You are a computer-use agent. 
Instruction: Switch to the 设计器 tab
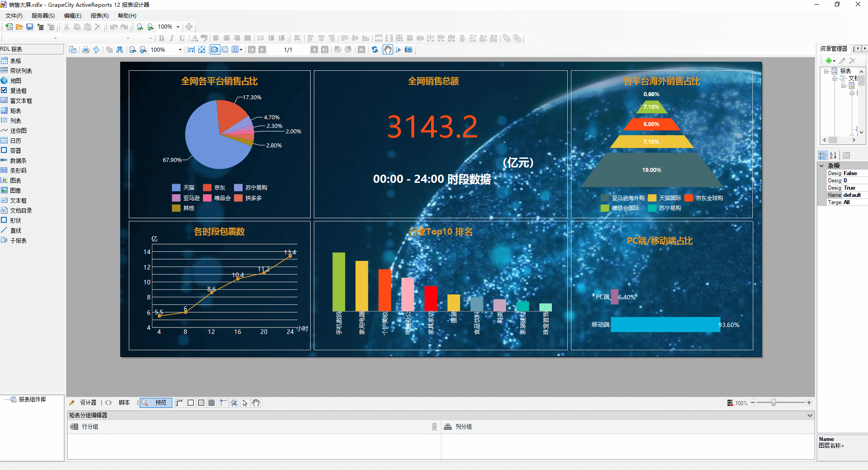[x=83, y=403]
